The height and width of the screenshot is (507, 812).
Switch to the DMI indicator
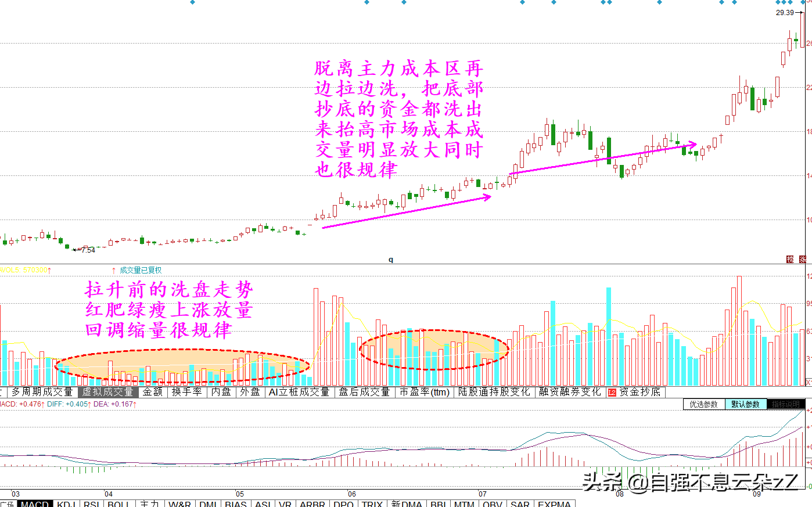208,504
